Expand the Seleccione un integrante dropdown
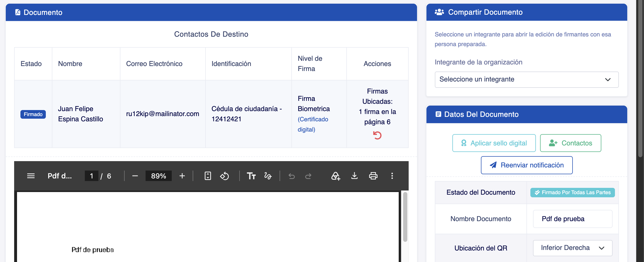 [527, 79]
